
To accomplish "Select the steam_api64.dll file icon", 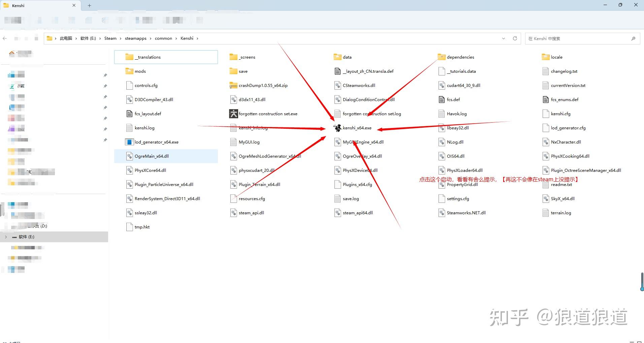I will click(x=337, y=213).
